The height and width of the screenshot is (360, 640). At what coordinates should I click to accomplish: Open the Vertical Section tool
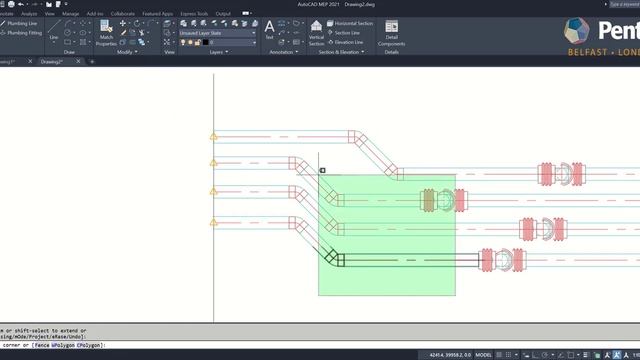click(316, 33)
